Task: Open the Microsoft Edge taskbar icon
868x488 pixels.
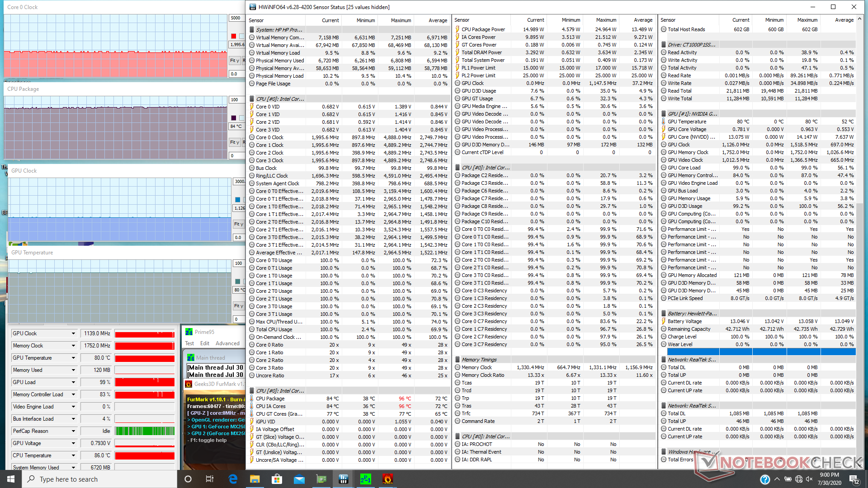Action: coord(233,479)
